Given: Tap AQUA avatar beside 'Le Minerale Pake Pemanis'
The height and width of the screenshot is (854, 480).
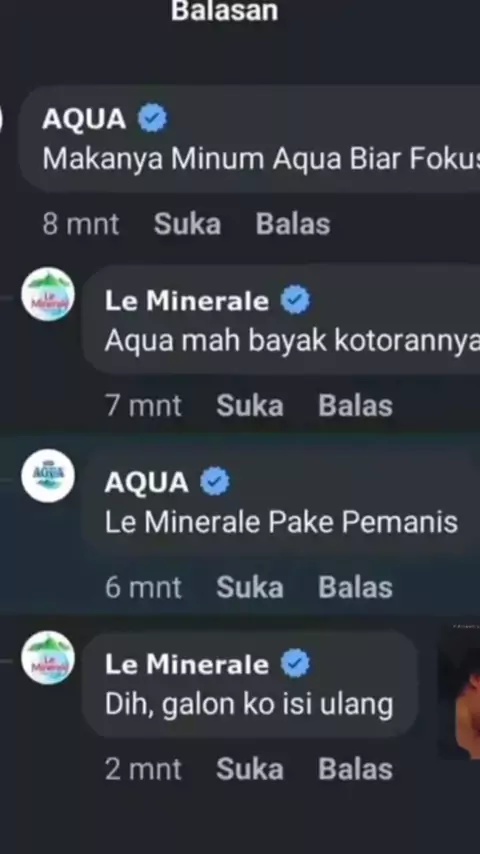Looking at the screenshot, I should point(48,475).
